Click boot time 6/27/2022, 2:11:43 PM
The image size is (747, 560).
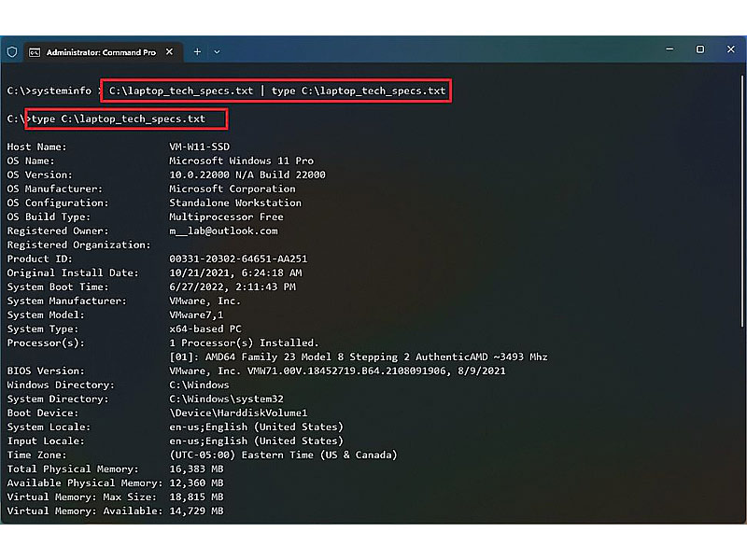[233, 287]
